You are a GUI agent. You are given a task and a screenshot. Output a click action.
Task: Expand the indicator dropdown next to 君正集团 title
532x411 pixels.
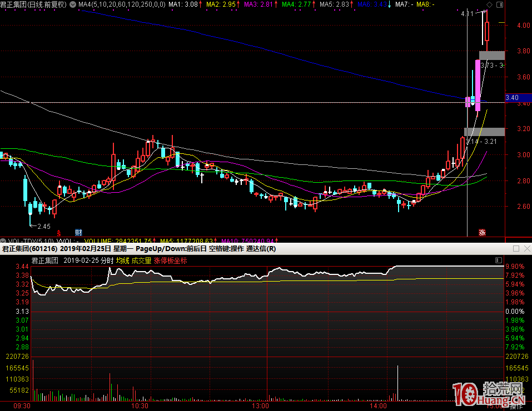(x=72, y=4)
